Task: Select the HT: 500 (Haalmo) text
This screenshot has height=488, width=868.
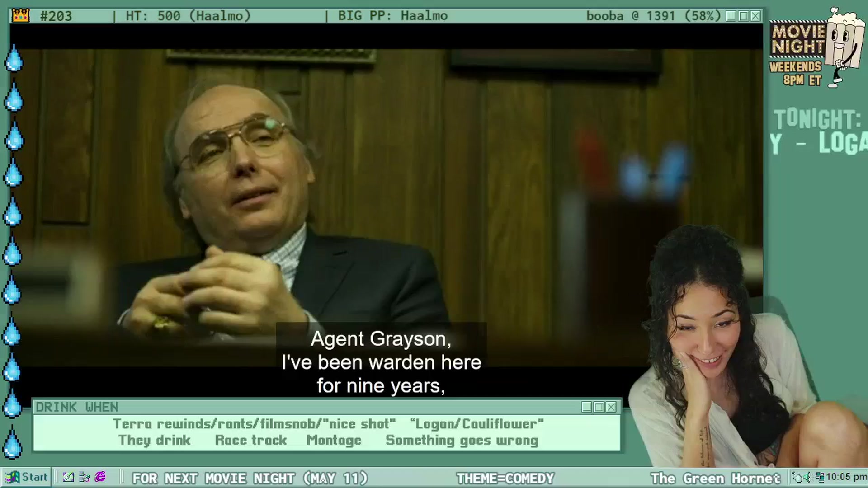Action: click(188, 16)
